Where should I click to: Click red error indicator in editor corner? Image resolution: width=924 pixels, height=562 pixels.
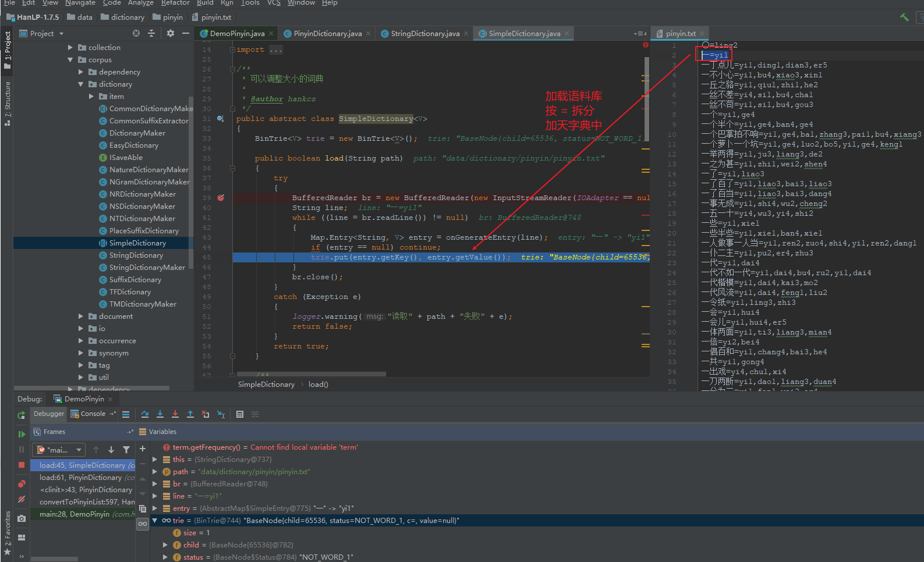pos(645,45)
